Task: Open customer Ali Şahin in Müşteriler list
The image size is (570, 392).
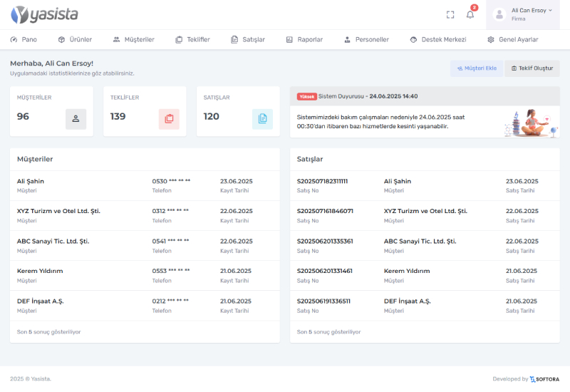Action: [x=31, y=181]
